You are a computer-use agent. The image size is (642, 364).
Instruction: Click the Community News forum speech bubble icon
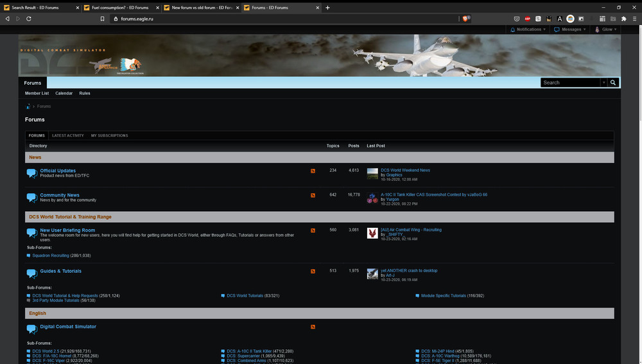click(32, 198)
